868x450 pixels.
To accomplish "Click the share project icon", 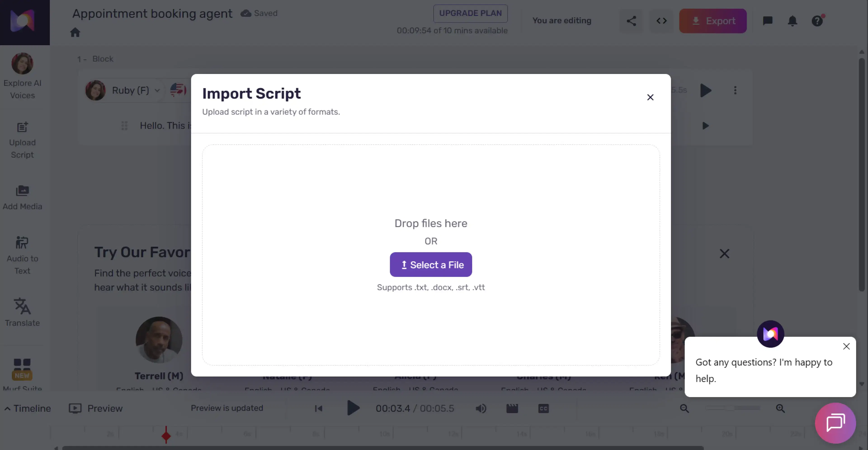I will 632,21.
